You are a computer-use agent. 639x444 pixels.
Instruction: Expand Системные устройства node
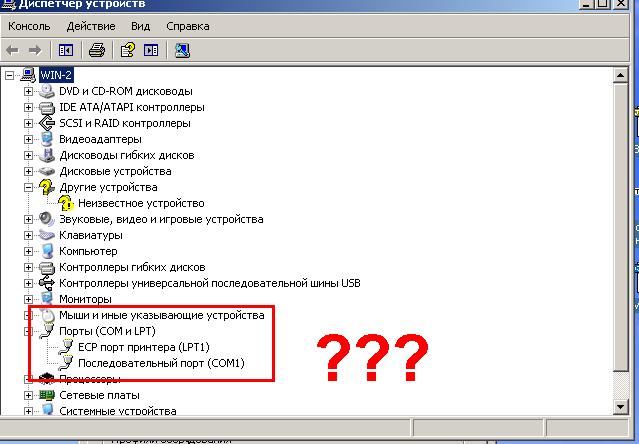[x=28, y=411]
